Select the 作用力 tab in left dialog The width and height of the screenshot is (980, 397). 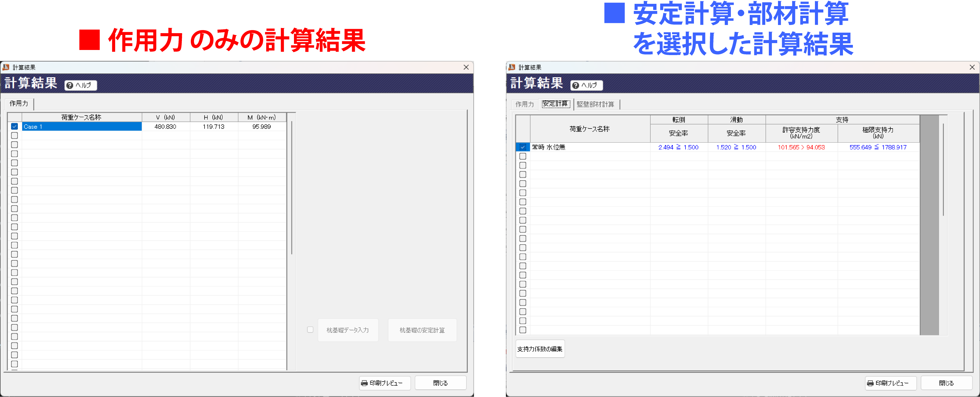(18, 104)
